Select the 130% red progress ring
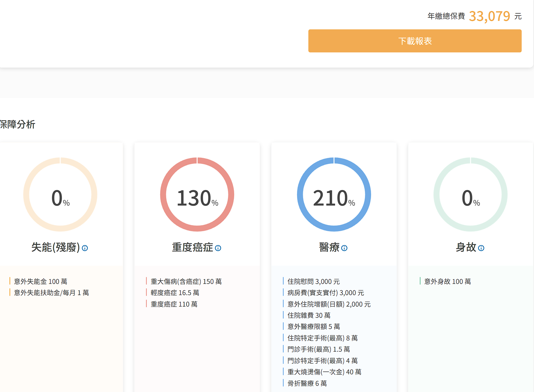This screenshot has height=392, width=534. 197,194
